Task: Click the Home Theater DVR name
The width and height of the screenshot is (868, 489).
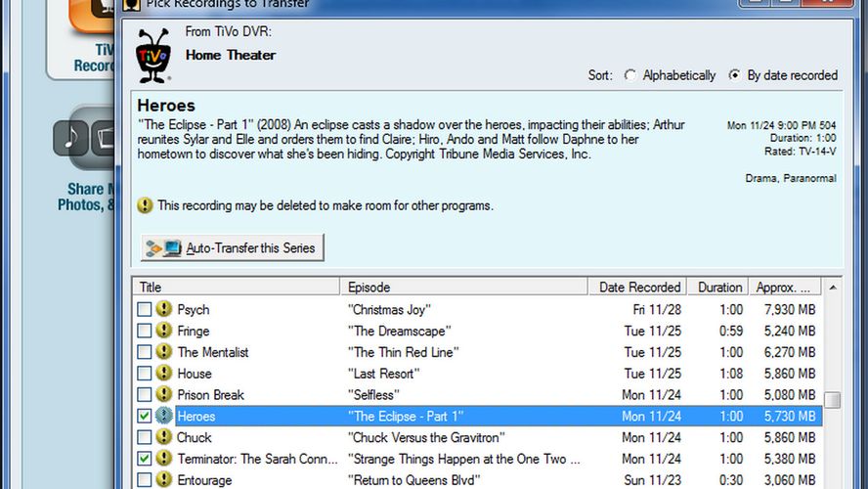Action: tap(231, 55)
